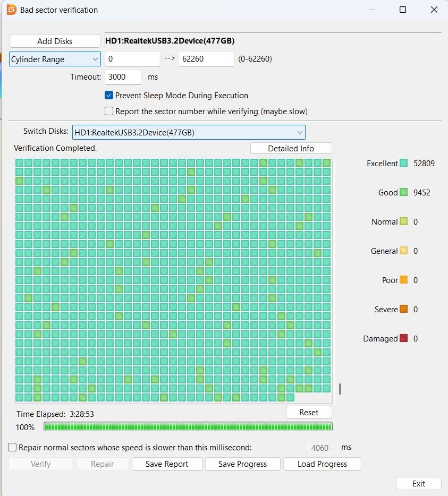Viewport: 448px width, 496px height.
Task: Enable Report the sector number while verifying
Action: click(x=109, y=112)
